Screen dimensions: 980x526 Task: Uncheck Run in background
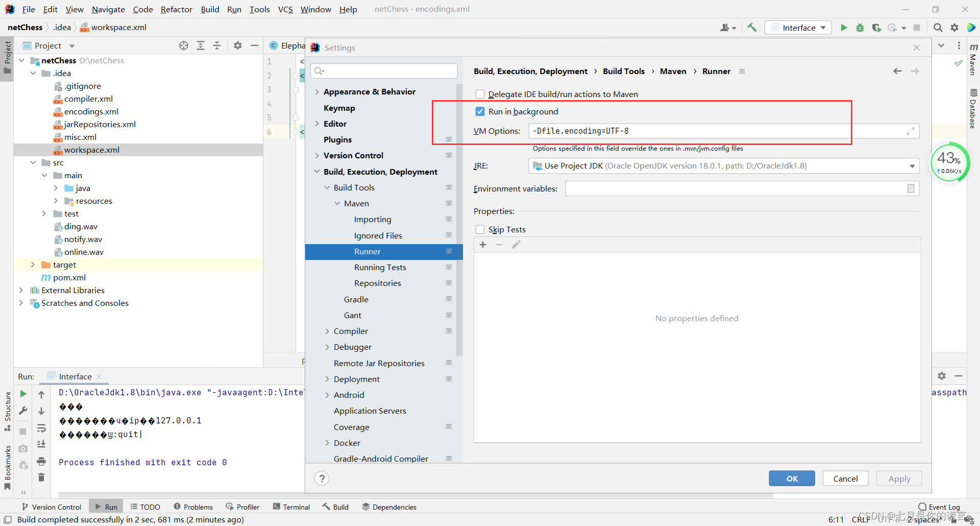[x=480, y=111]
